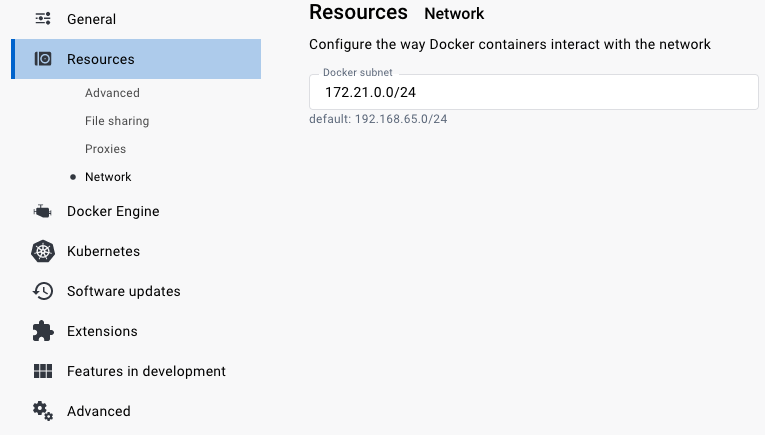Image resolution: width=765 pixels, height=435 pixels.
Task: Click the Resources section icon
Action: coord(42,59)
